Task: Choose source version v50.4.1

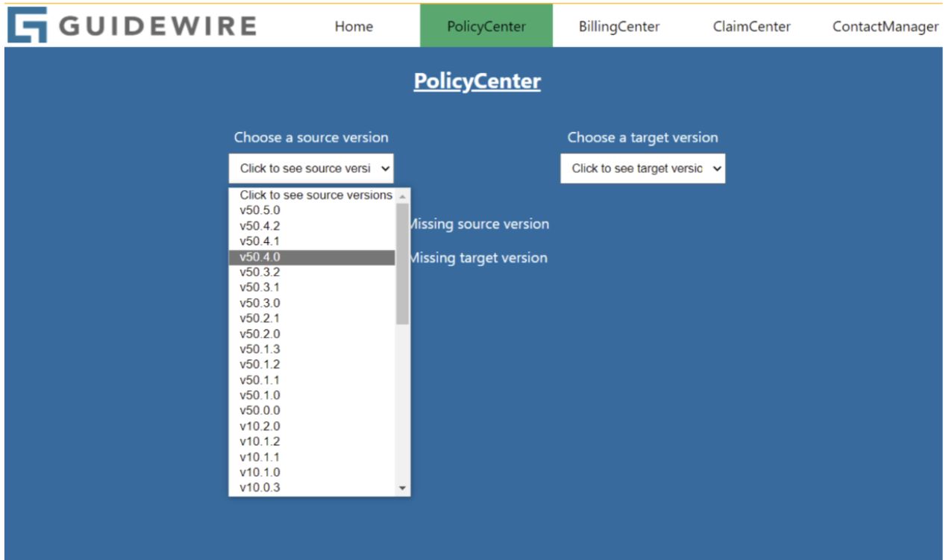Action: (x=313, y=242)
